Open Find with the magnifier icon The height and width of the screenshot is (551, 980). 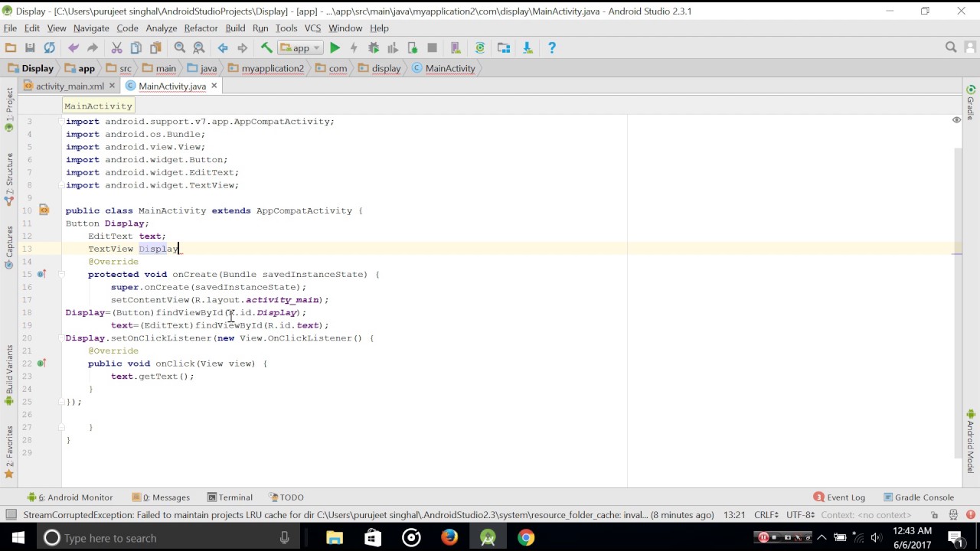180,47
